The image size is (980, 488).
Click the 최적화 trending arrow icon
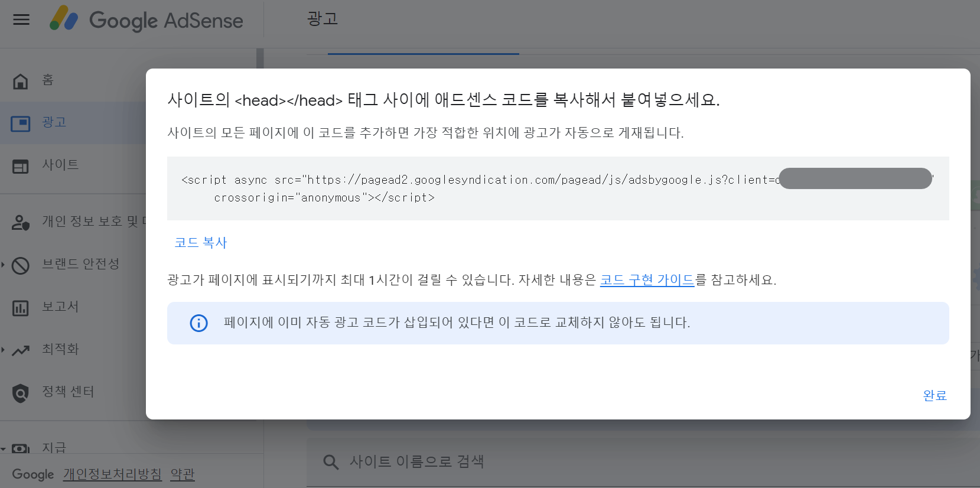point(21,350)
